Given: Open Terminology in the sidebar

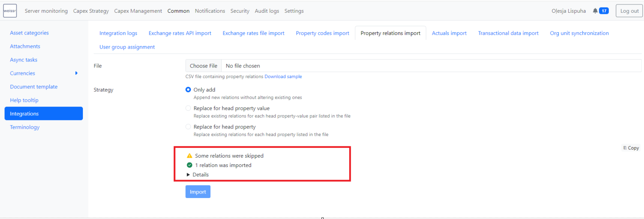Looking at the screenshot, I should (x=25, y=127).
